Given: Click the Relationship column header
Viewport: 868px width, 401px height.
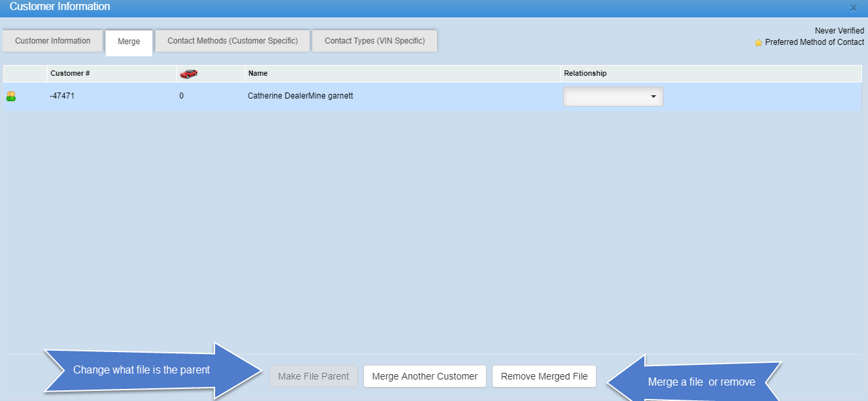Looking at the screenshot, I should click(x=585, y=74).
